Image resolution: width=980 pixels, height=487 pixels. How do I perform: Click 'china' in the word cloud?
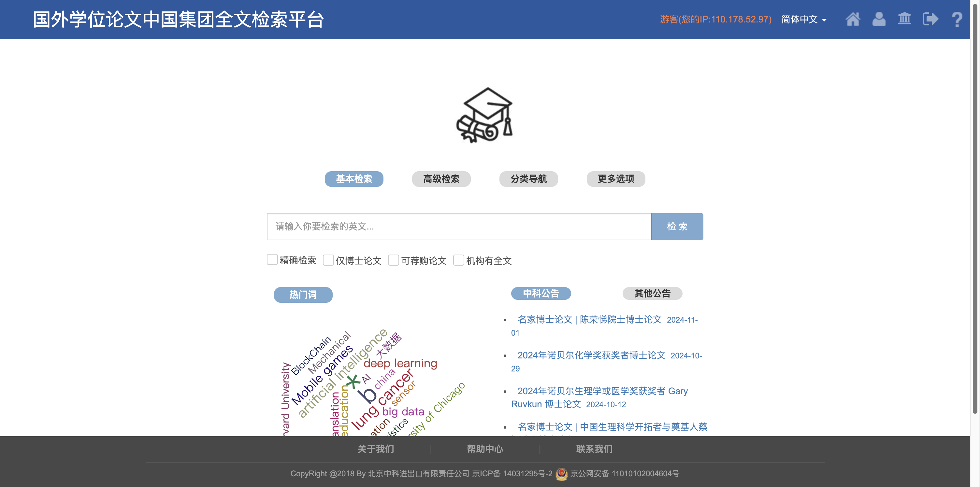(x=385, y=378)
